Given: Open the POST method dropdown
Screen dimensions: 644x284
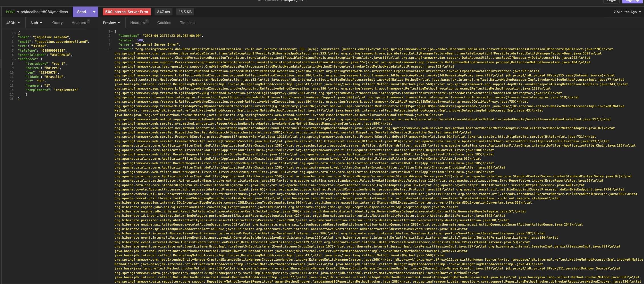Looking at the screenshot, I should pyautogui.click(x=12, y=12).
